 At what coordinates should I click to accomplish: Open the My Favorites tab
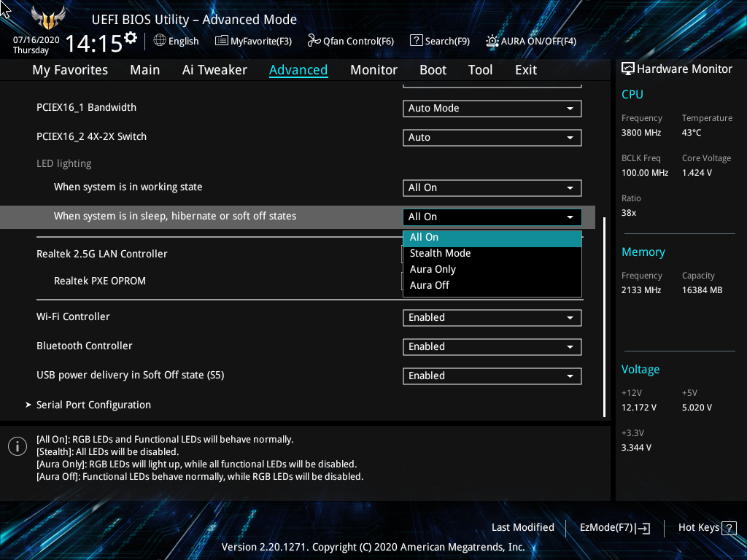70,70
